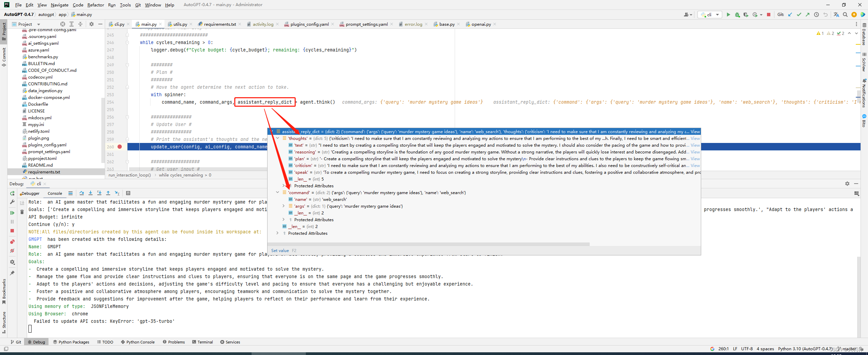Open Project panel gear options
Image resolution: width=868 pixels, height=355 pixels.
point(92,24)
